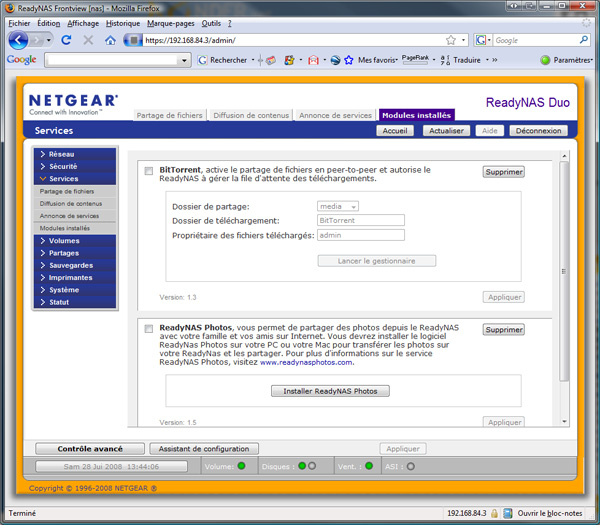600x525 pixels.
Task: Open the address bar URL history dropdown
Action: coord(463,40)
